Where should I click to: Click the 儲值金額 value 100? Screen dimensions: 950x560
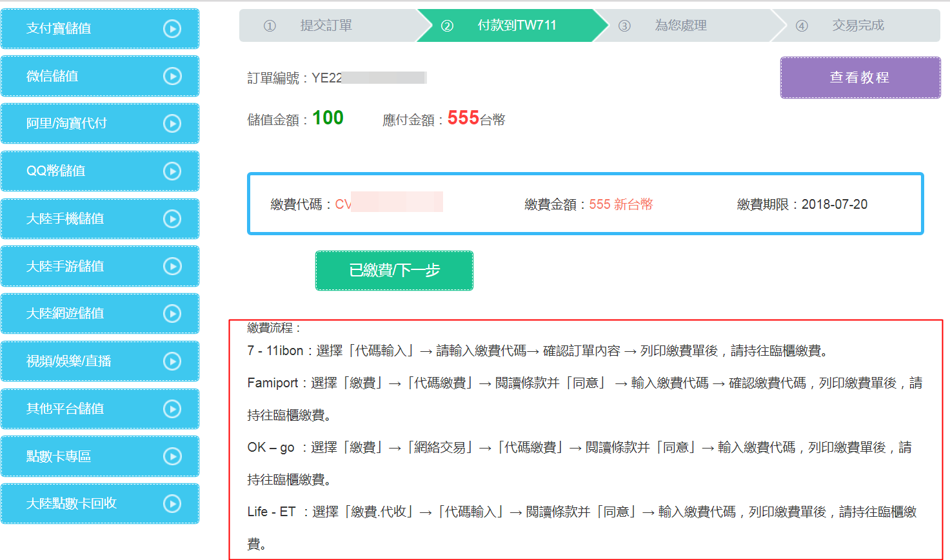328,118
